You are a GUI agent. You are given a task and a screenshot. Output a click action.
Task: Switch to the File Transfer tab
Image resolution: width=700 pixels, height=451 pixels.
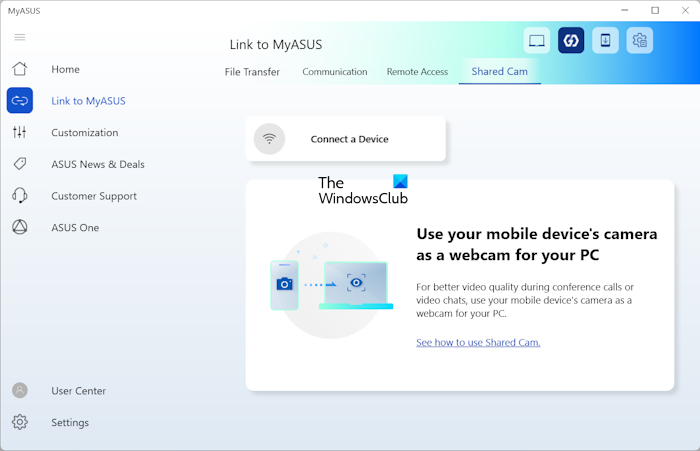click(252, 72)
